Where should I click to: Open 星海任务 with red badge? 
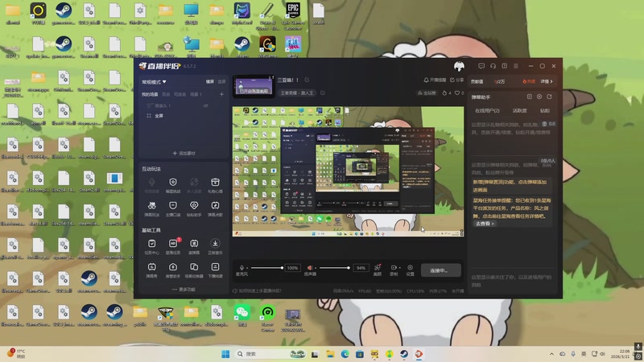[x=173, y=246]
